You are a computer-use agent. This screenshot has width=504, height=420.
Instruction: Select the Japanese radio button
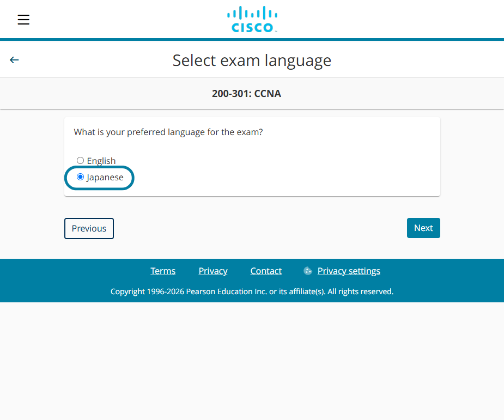(80, 177)
